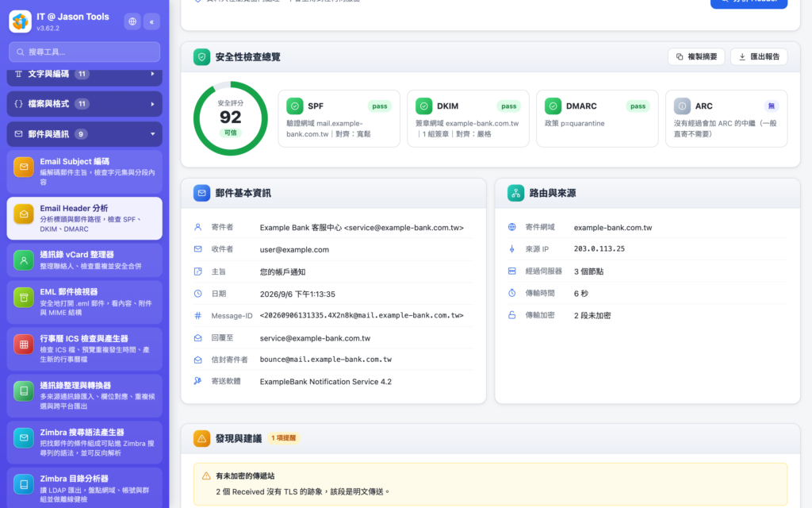Click the ARC grey info icon
This screenshot has height=508, width=812.
[x=682, y=106]
